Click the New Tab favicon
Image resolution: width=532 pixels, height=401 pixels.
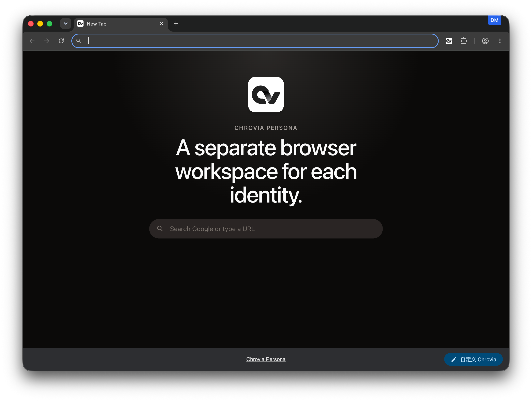(x=80, y=23)
